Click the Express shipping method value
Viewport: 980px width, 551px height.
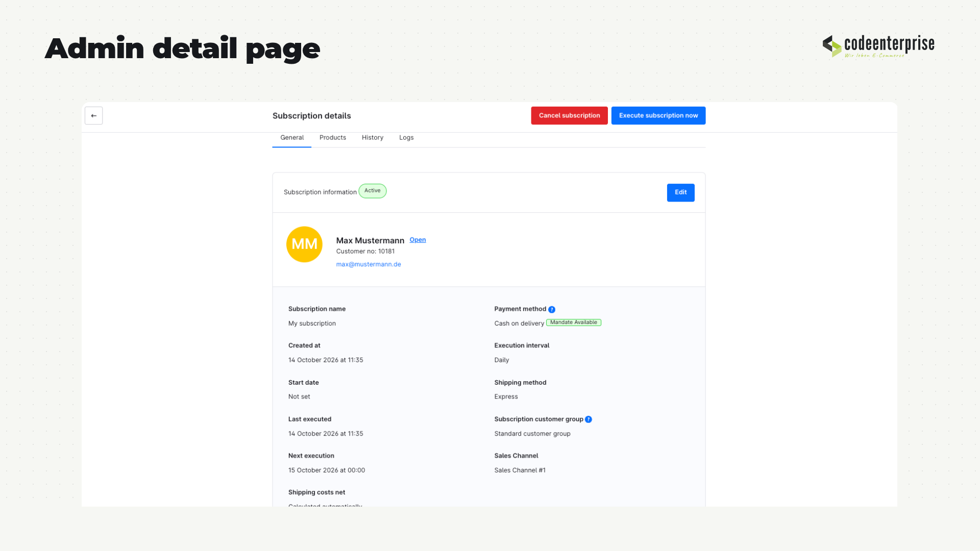[x=506, y=397]
